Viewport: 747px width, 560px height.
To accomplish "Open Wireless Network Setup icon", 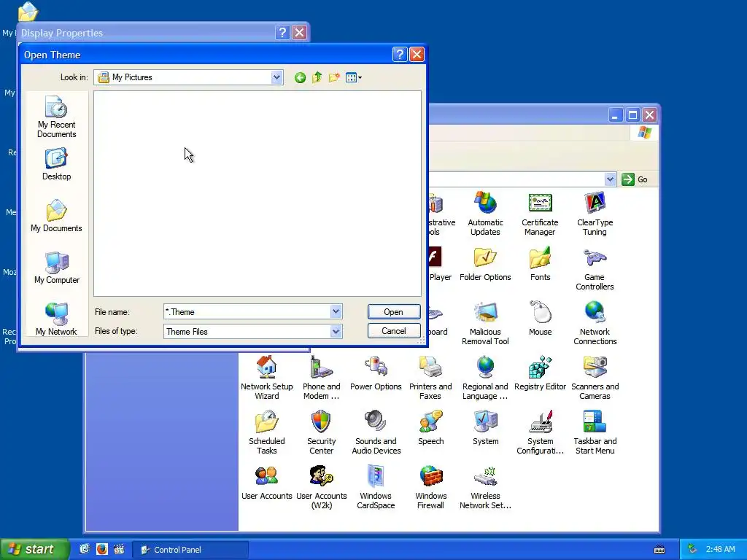I will [485, 488].
